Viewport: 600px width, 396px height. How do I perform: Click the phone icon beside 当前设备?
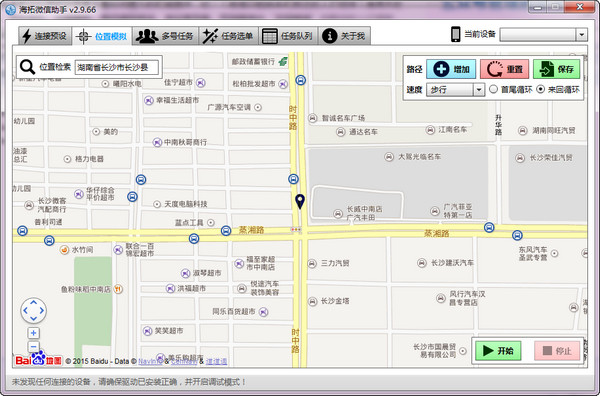point(455,34)
